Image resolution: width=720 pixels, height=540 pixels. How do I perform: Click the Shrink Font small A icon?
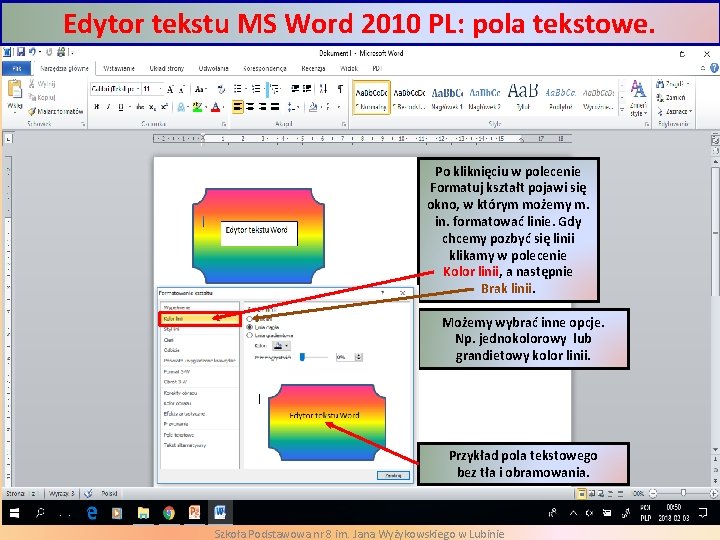point(181,89)
